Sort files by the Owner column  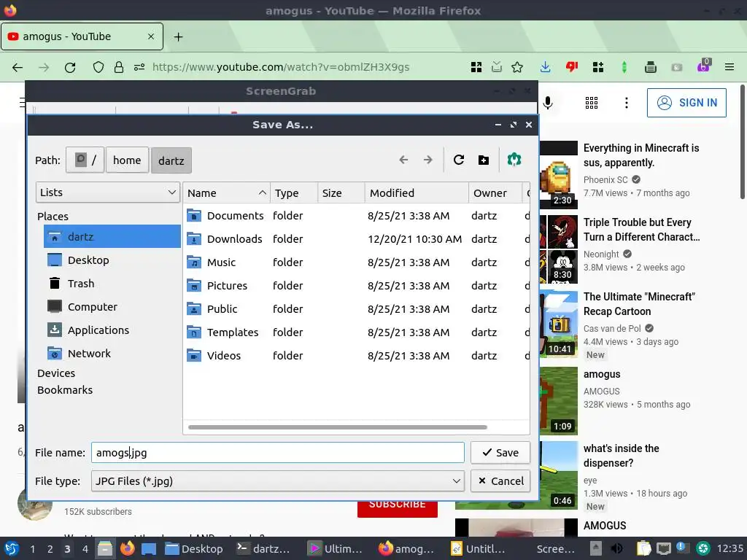click(495, 192)
